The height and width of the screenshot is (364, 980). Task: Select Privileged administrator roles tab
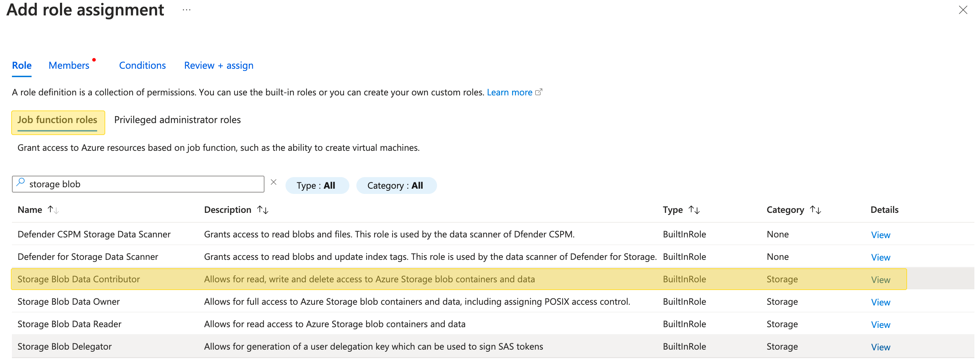tap(177, 120)
